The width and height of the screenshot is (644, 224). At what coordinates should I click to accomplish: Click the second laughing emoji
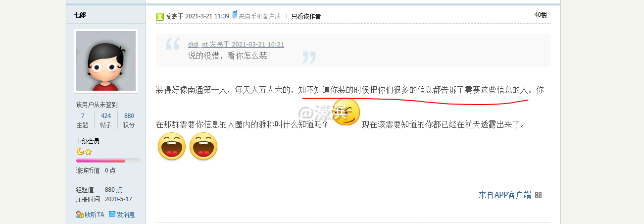[203, 146]
